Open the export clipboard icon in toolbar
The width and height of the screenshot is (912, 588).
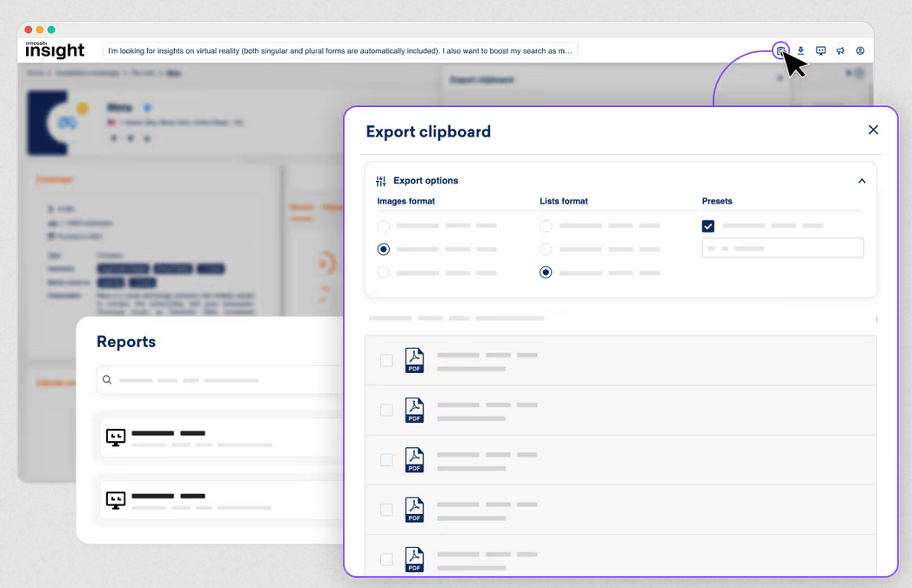pos(781,50)
